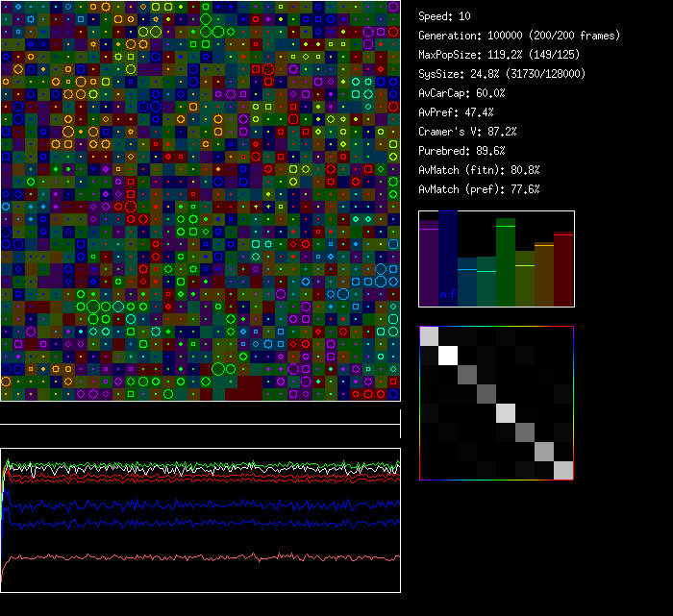Screen dimensions: 673x616
Task: Click the AvCarCap value
Action: pos(462,93)
